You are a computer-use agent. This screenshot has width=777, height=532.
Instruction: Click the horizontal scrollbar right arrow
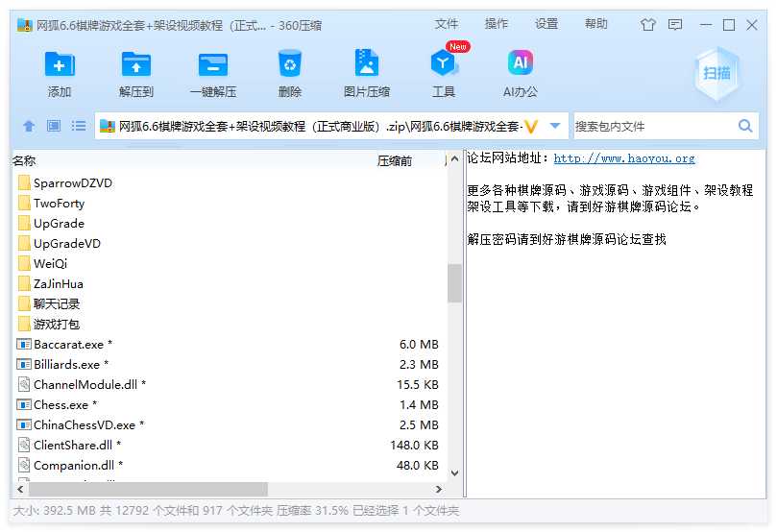tap(438, 489)
